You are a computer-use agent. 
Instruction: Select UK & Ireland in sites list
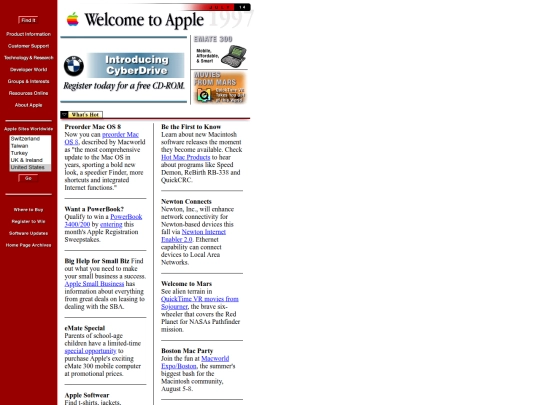coord(30,160)
